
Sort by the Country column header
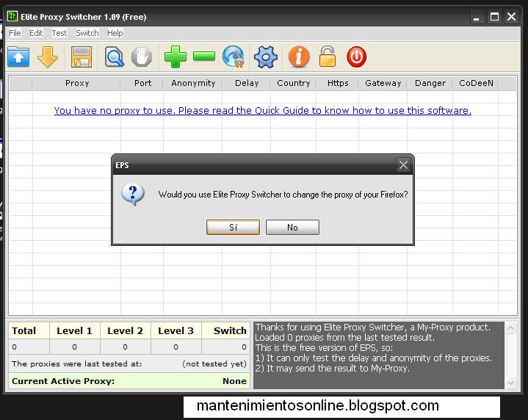coord(293,83)
